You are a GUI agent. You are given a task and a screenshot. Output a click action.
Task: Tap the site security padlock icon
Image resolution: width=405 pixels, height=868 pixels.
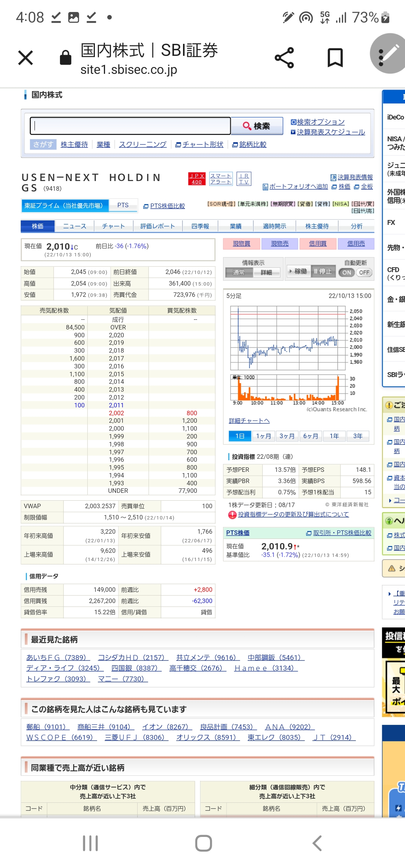(66, 58)
